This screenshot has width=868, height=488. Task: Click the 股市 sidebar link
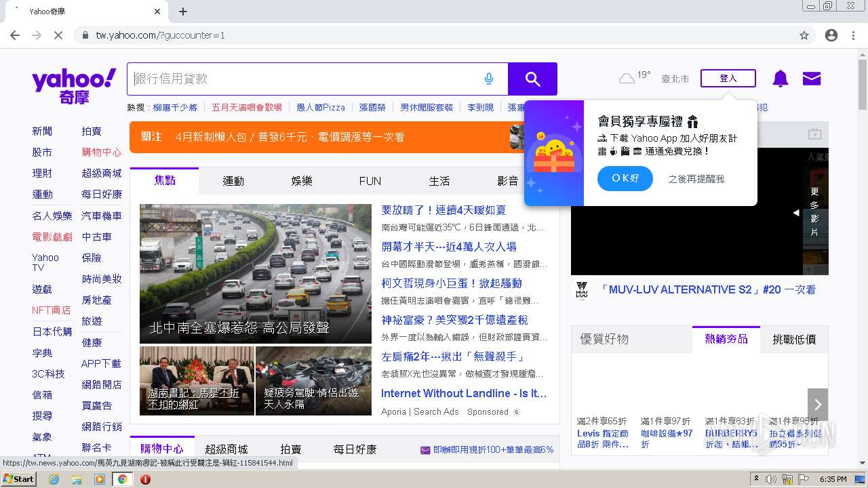pos(42,152)
